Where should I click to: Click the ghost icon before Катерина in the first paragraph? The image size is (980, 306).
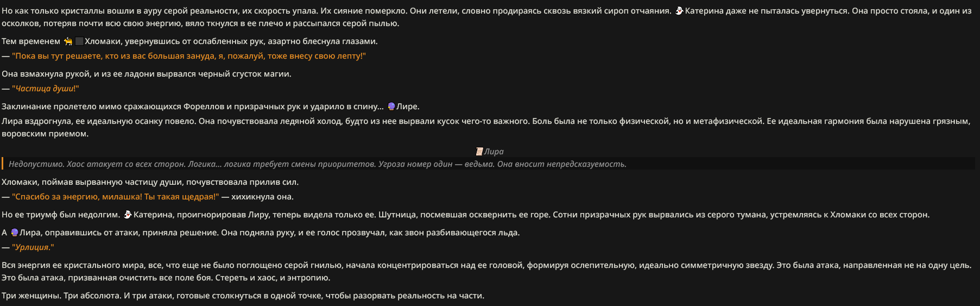[x=679, y=11]
